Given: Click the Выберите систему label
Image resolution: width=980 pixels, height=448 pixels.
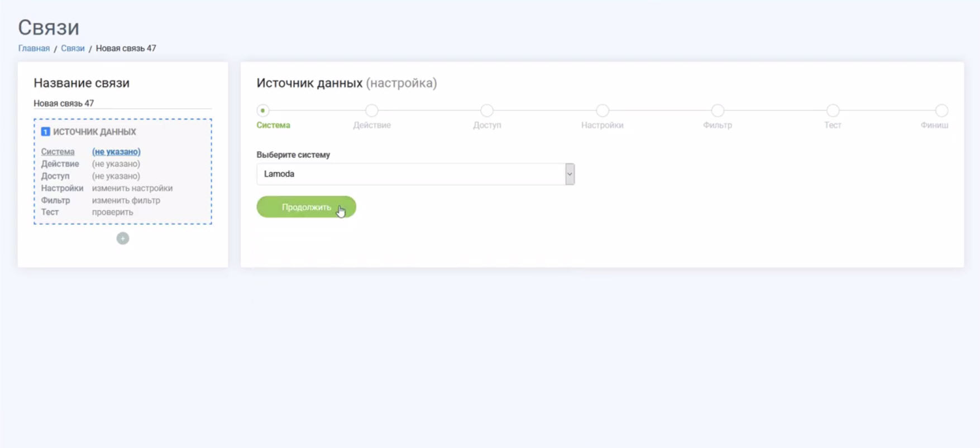Looking at the screenshot, I should pyautogui.click(x=293, y=155).
